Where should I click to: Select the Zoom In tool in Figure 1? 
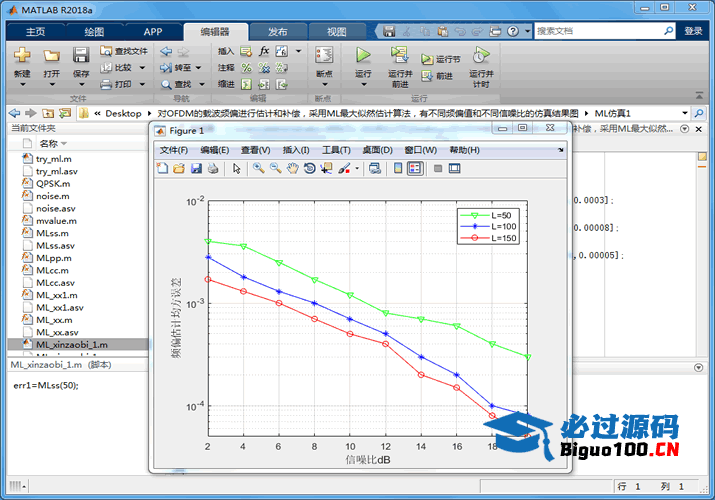pos(259,169)
